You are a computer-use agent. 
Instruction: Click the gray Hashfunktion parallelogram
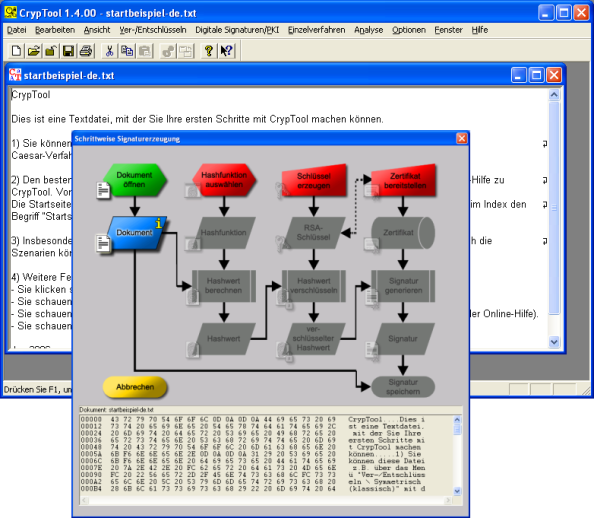[224, 233]
